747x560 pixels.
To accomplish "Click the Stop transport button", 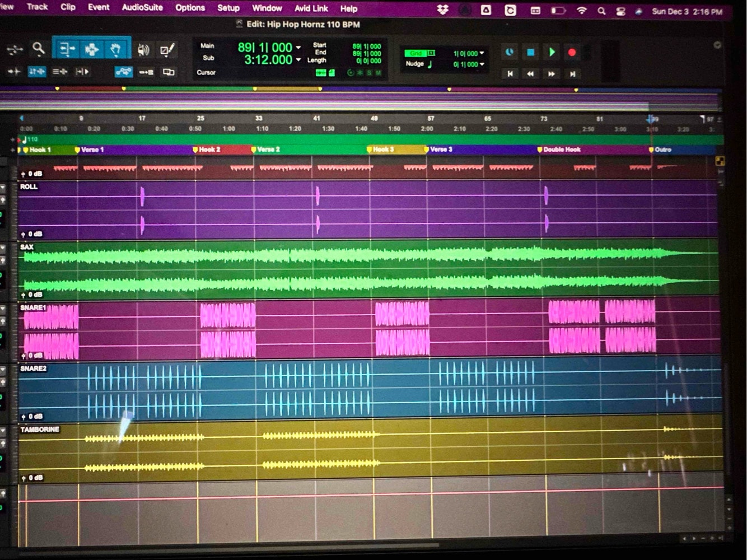I will tap(530, 52).
